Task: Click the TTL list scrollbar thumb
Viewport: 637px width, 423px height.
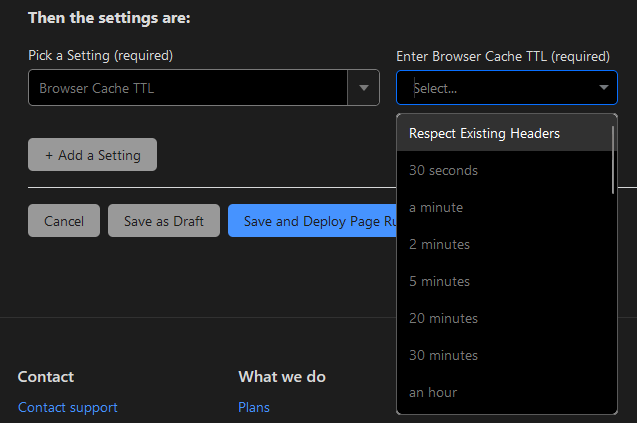Action: (612, 157)
